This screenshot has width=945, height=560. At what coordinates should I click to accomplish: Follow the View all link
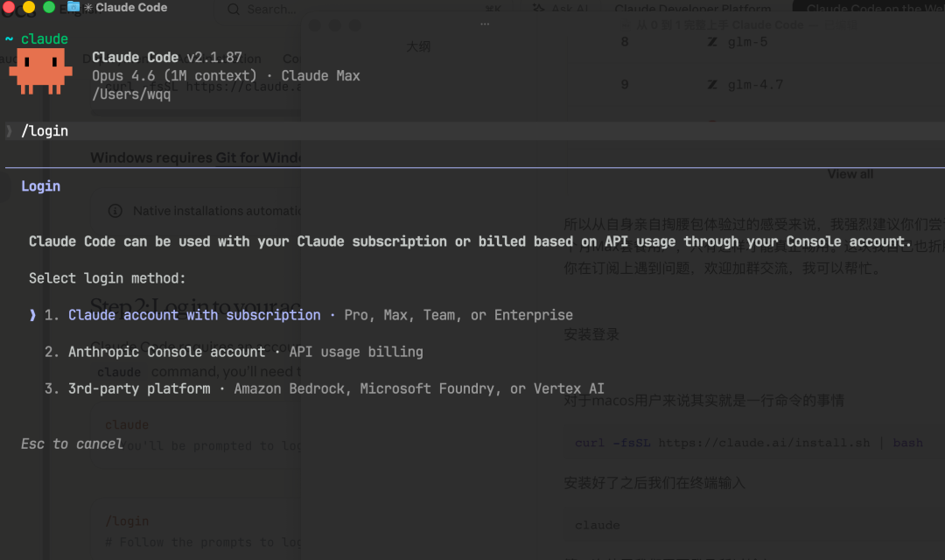tap(850, 174)
